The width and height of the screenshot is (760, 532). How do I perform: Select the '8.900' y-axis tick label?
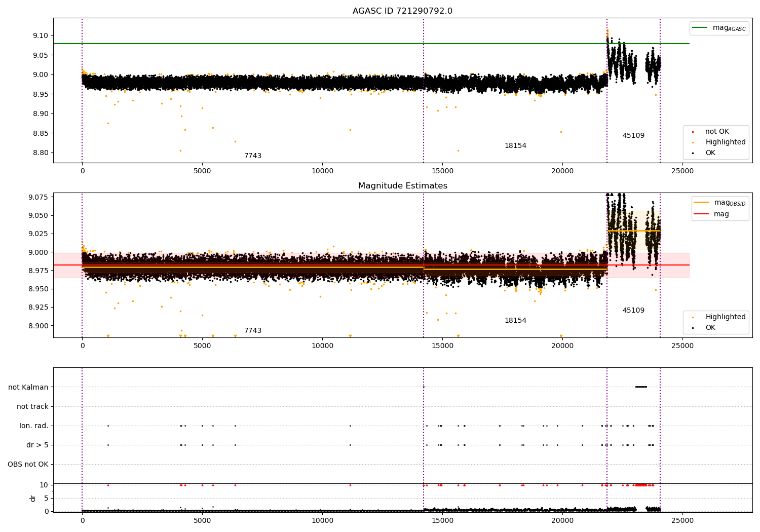(x=40, y=326)
